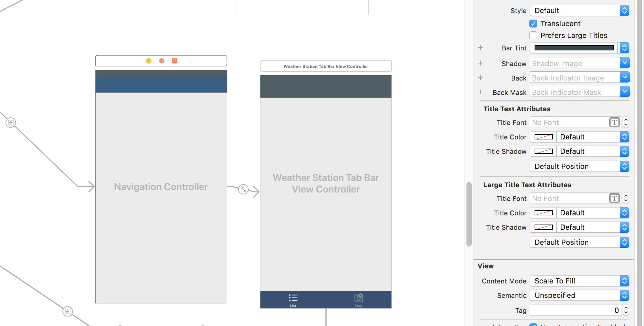Enable Prefers Large Titles checkbox
This screenshot has width=644, height=326.
[533, 35]
